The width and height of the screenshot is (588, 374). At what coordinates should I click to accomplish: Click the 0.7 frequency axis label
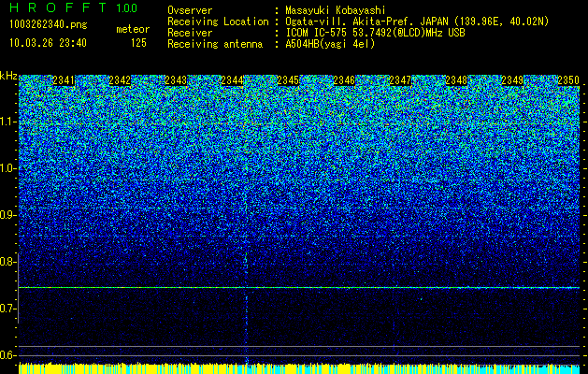(7, 309)
